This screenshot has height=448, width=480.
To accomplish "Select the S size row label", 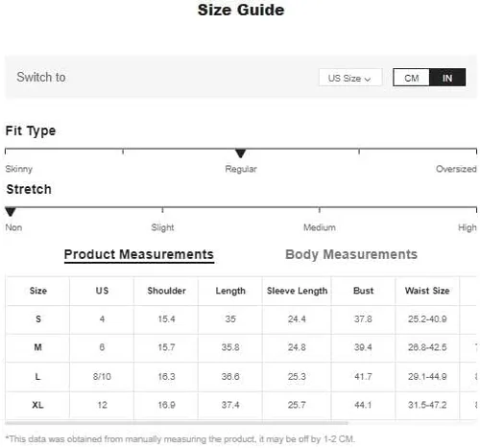I will pos(38,318).
